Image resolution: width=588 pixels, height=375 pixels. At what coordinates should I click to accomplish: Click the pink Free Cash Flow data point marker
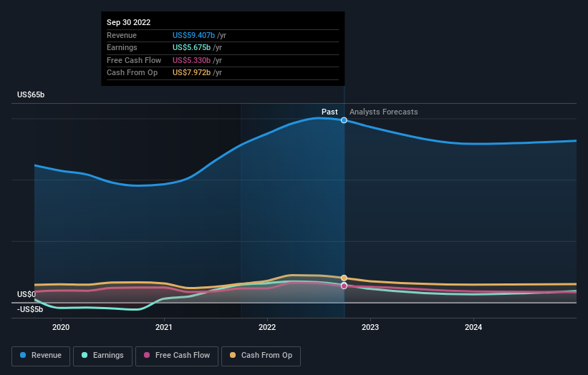[x=344, y=286]
